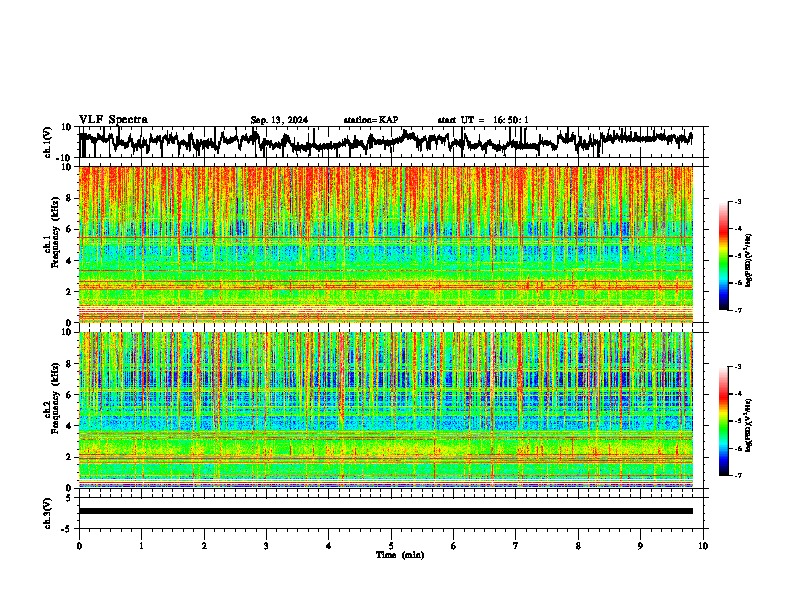Select the ch.2 spectrogram color scale bar
Image resolution: width=792 pixels, height=612 pixels.
pyautogui.click(x=723, y=421)
